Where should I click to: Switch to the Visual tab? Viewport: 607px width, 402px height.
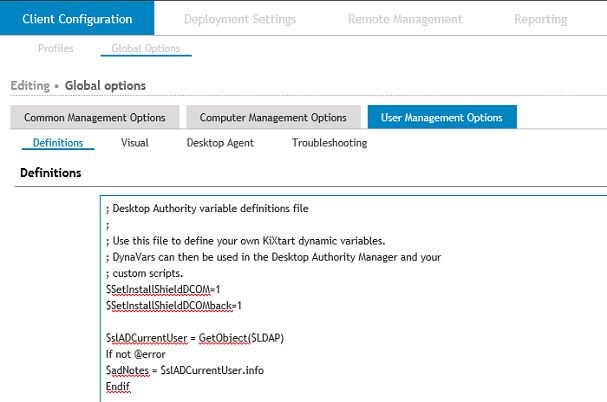pos(135,143)
